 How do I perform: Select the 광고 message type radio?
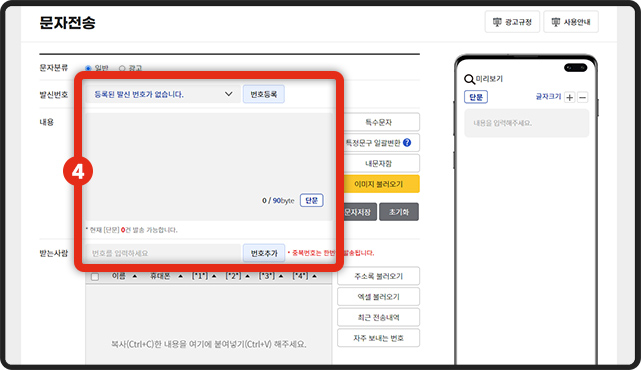pyautogui.click(x=122, y=68)
